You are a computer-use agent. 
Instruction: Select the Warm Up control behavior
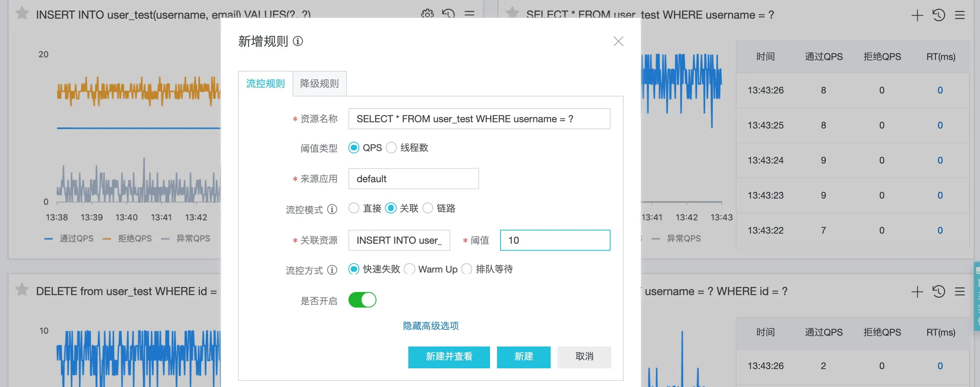tap(409, 269)
